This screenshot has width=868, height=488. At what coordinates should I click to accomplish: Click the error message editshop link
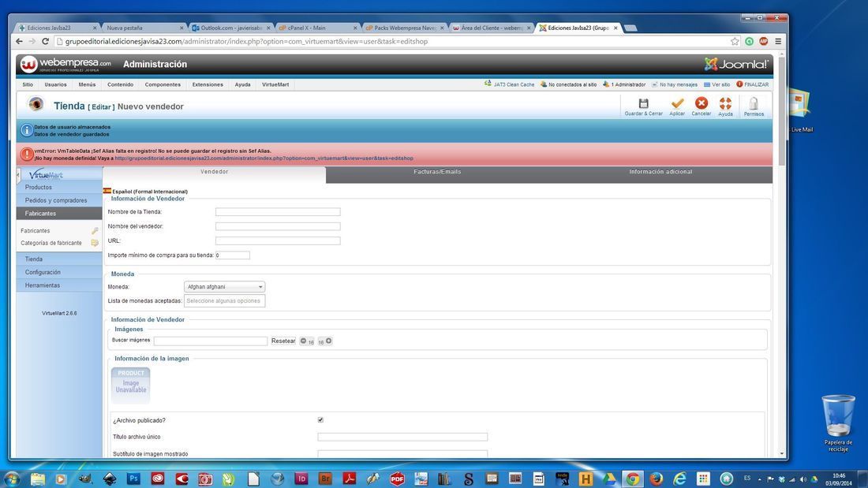tap(264, 158)
